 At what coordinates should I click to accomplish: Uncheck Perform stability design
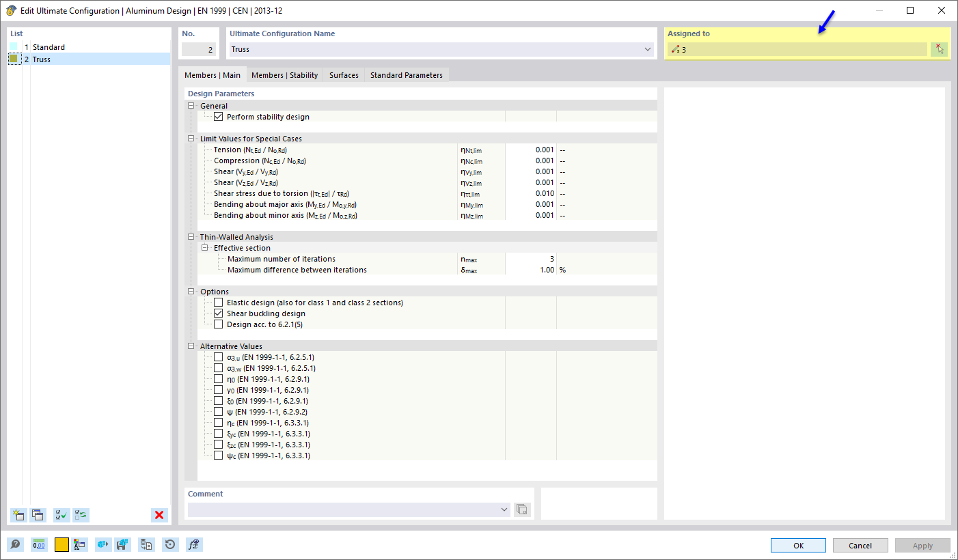point(219,116)
